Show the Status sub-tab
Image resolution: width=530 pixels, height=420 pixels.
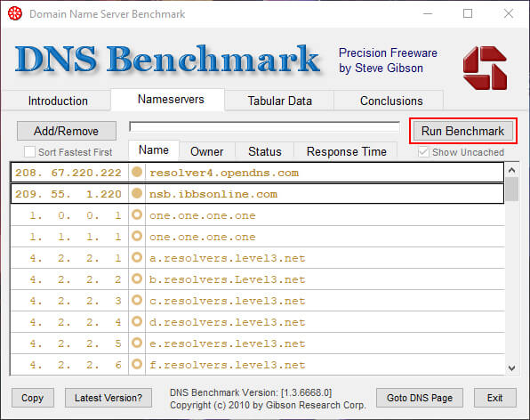point(265,151)
